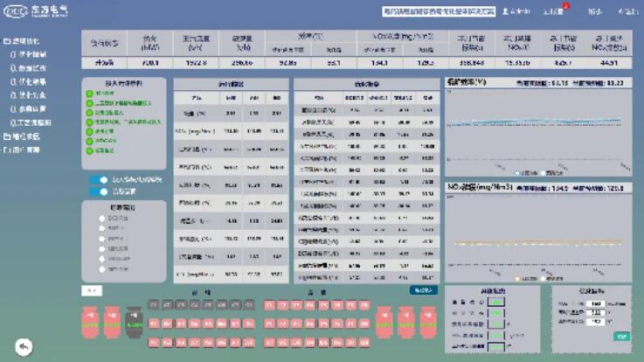Click the first input field in bottom-right panel

coord(595,304)
